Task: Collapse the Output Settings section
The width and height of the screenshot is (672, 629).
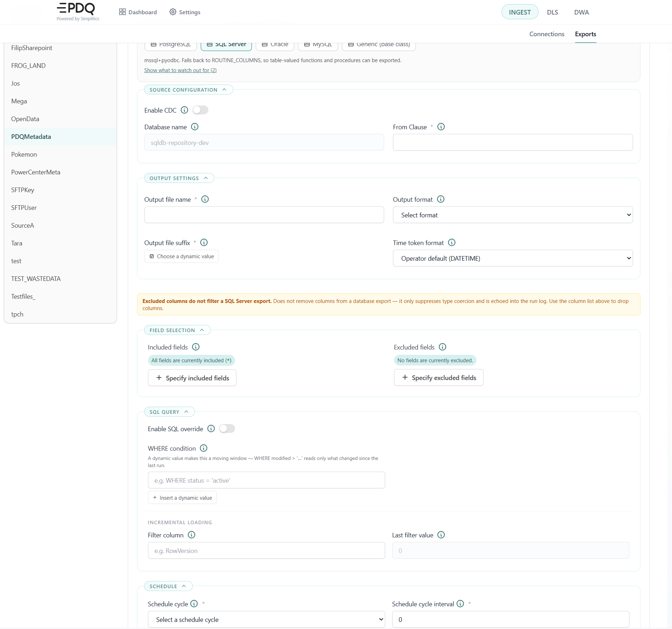Action: [x=179, y=178]
